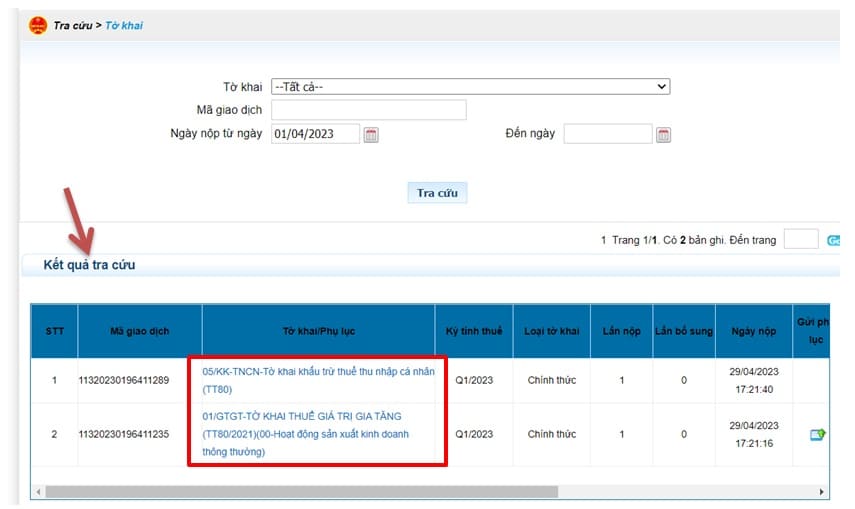Image resolution: width=855 pixels, height=509 pixels.
Task: Click the Đến trang page number box
Action: coord(800,240)
